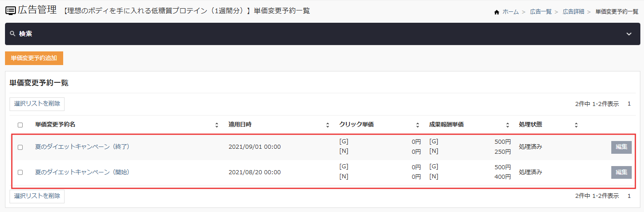The height and width of the screenshot is (212, 644).
Task: Toggle the select-all header checkbox
Action: pos(20,125)
